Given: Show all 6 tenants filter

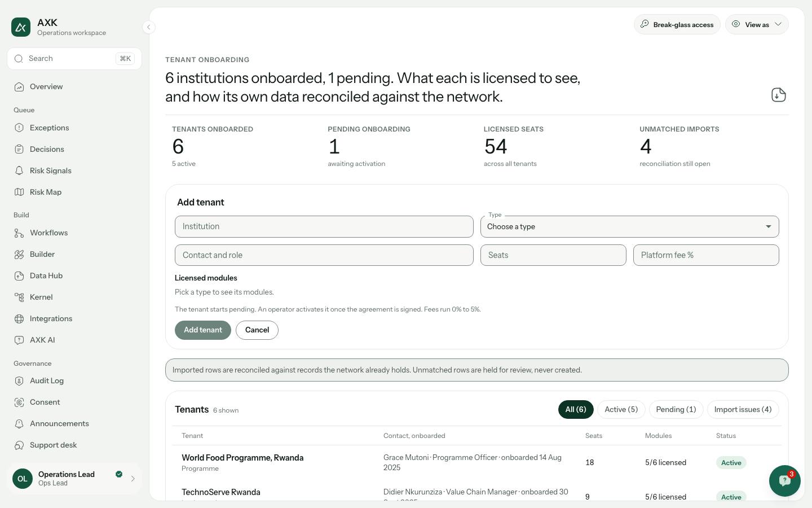Looking at the screenshot, I should (x=576, y=410).
